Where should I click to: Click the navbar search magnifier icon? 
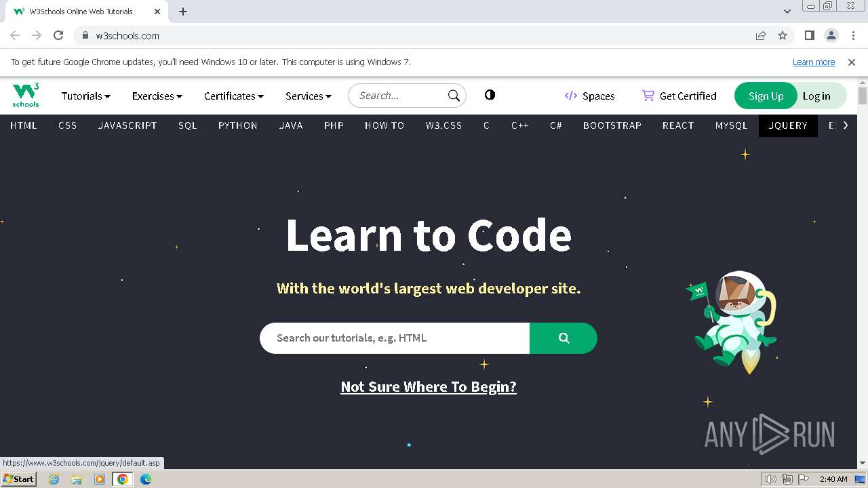[454, 96]
